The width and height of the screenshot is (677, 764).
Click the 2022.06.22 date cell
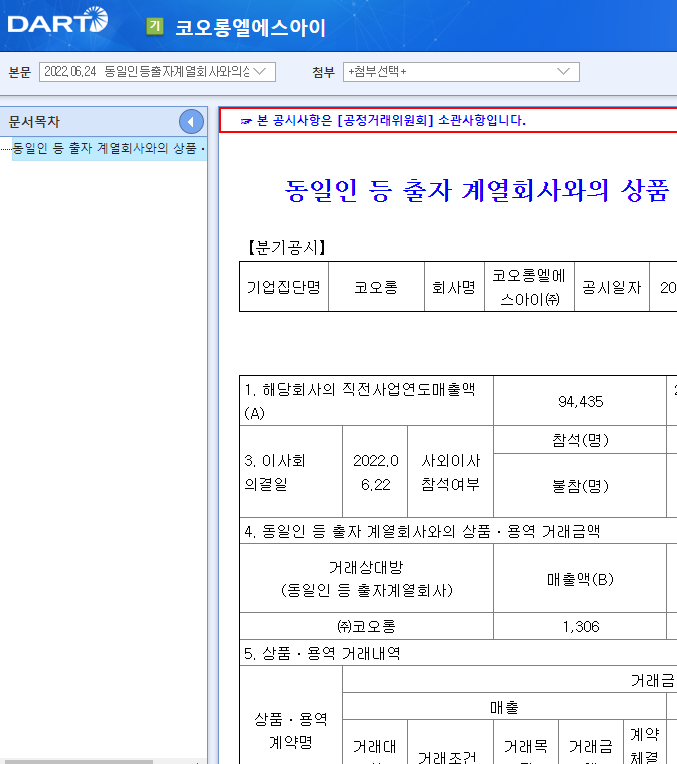(375, 472)
